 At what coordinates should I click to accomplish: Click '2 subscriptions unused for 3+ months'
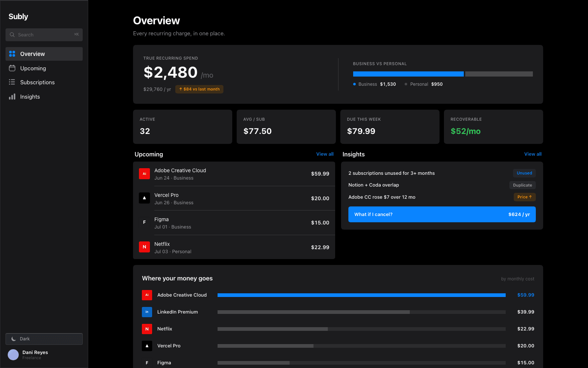[x=391, y=173]
